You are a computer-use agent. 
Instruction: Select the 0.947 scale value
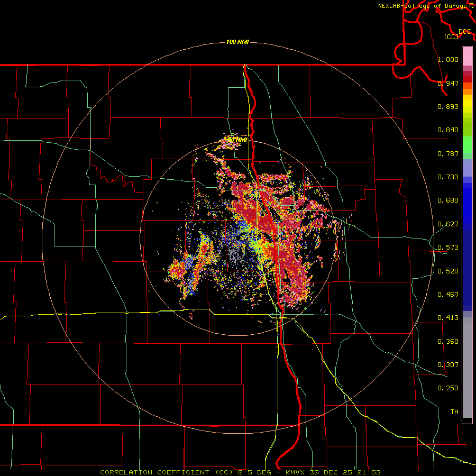pyautogui.click(x=448, y=83)
